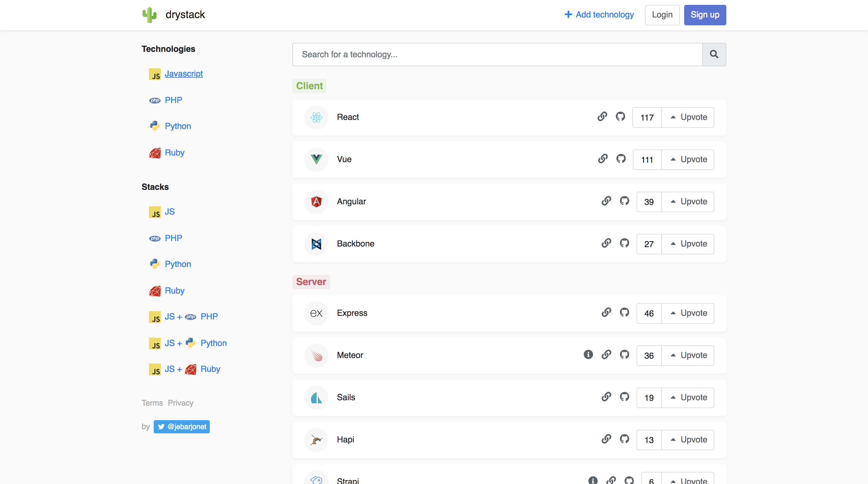The image size is (868, 484).
Task: Click the Login button
Action: coord(662,15)
